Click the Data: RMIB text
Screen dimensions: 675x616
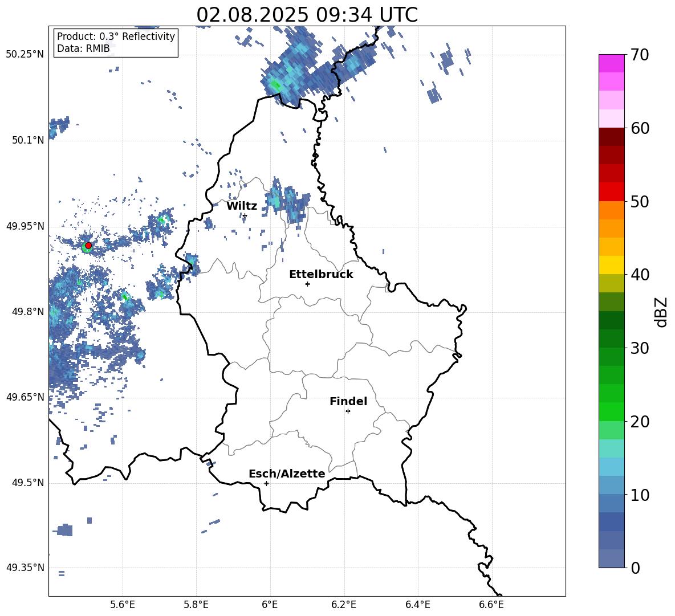point(83,48)
